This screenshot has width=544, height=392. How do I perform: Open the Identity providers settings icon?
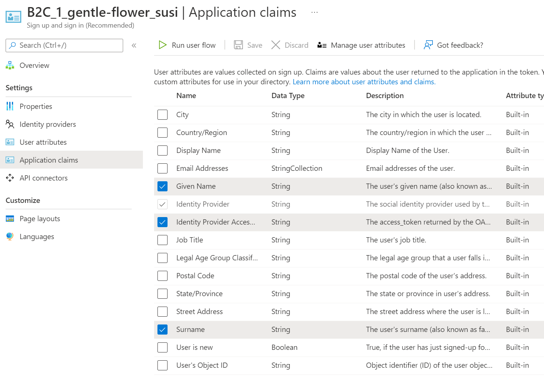pos(10,124)
